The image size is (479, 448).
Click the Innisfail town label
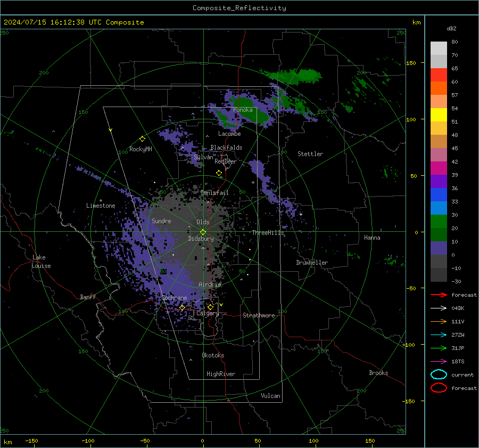(214, 193)
